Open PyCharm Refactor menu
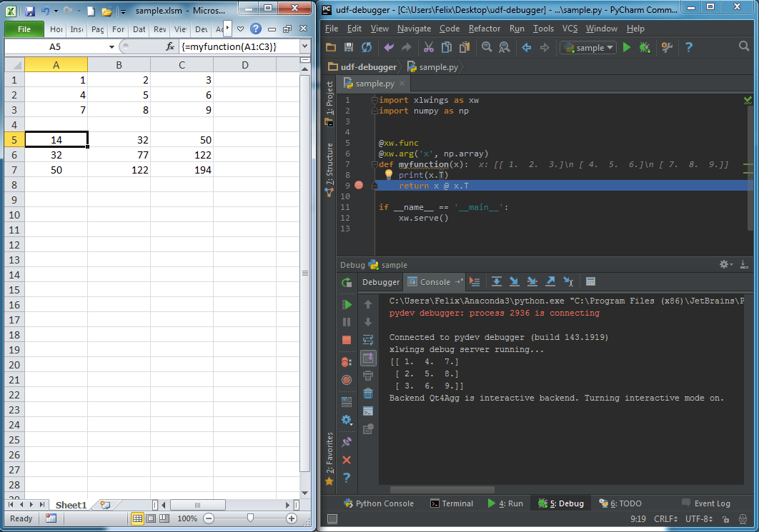The height and width of the screenshot is (532, 759). point(484,29)
